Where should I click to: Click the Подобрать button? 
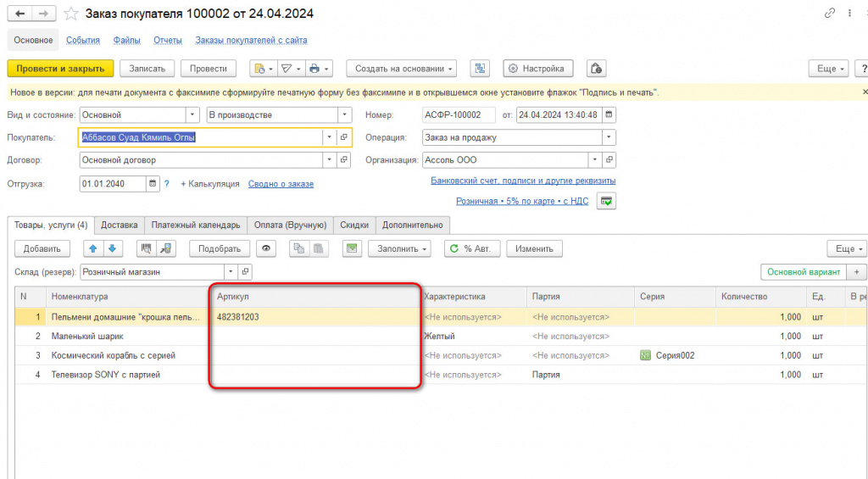[x=220, y=248]
